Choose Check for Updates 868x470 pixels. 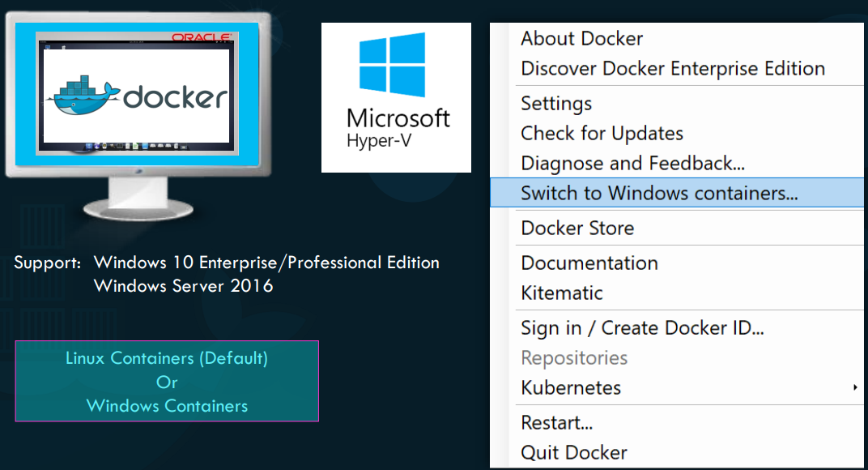coord(676,134)
